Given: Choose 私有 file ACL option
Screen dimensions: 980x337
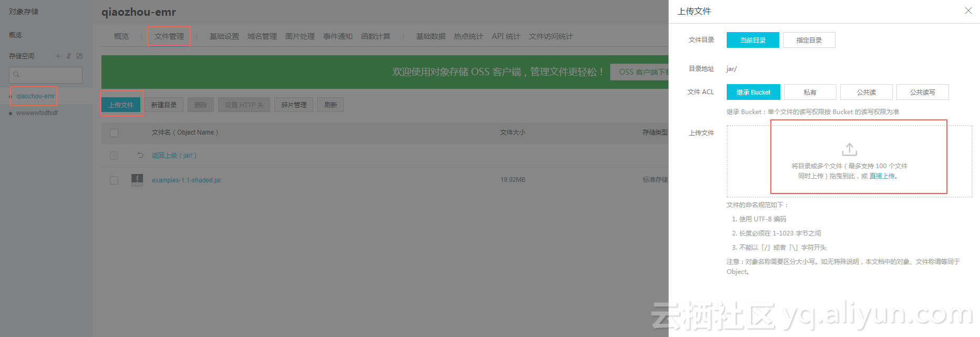Looking at the screenshot, I should [810, 92].
